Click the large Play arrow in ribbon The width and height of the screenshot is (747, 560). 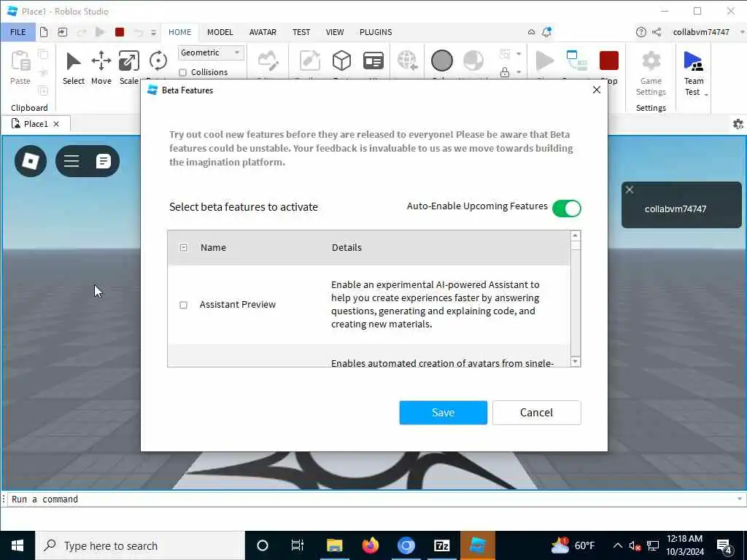point(544,61)
